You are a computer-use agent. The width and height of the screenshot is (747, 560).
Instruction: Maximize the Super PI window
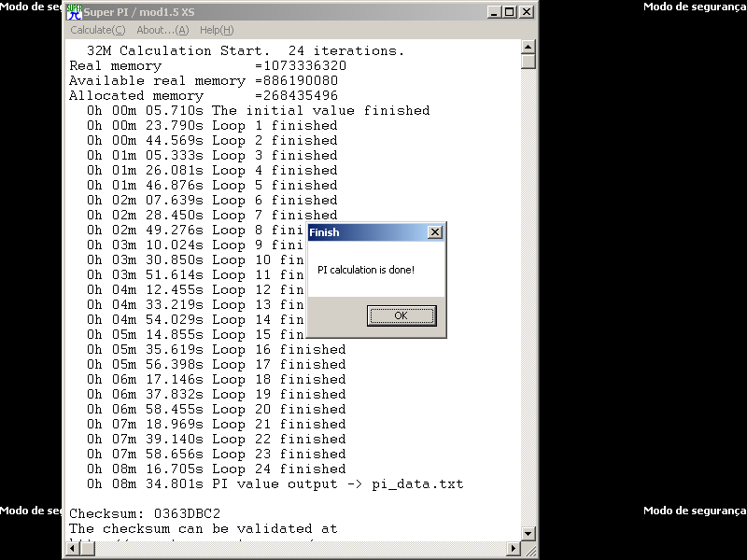(x=510, y=12)
